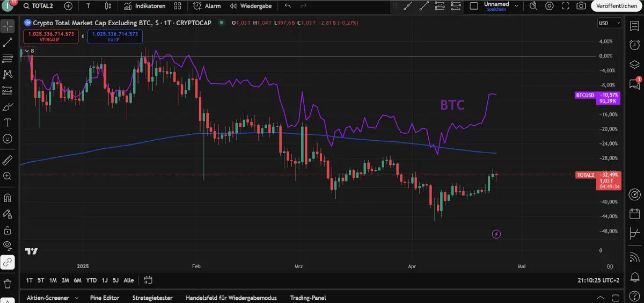Select the ruler measure tool
This screenshot has height=303, width=644.
[8, 160]
